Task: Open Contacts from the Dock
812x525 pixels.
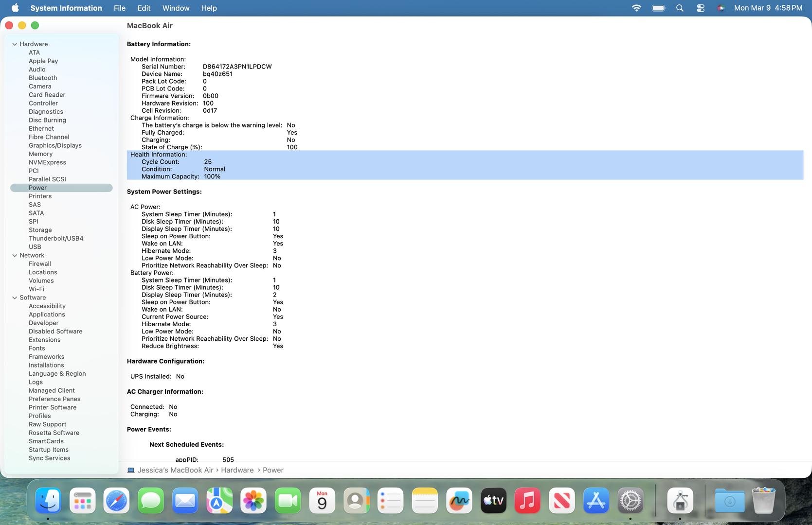Action: tap(357, 500)
